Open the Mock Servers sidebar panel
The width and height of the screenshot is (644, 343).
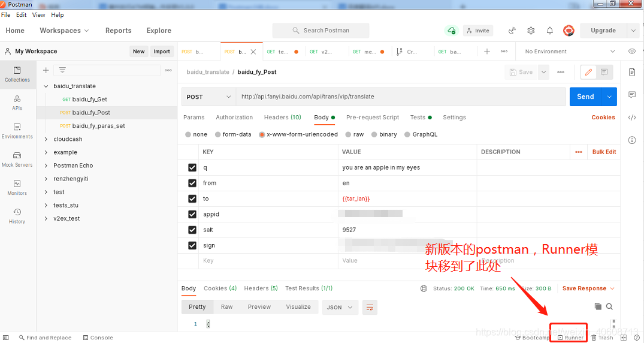(x=17, y=159)
